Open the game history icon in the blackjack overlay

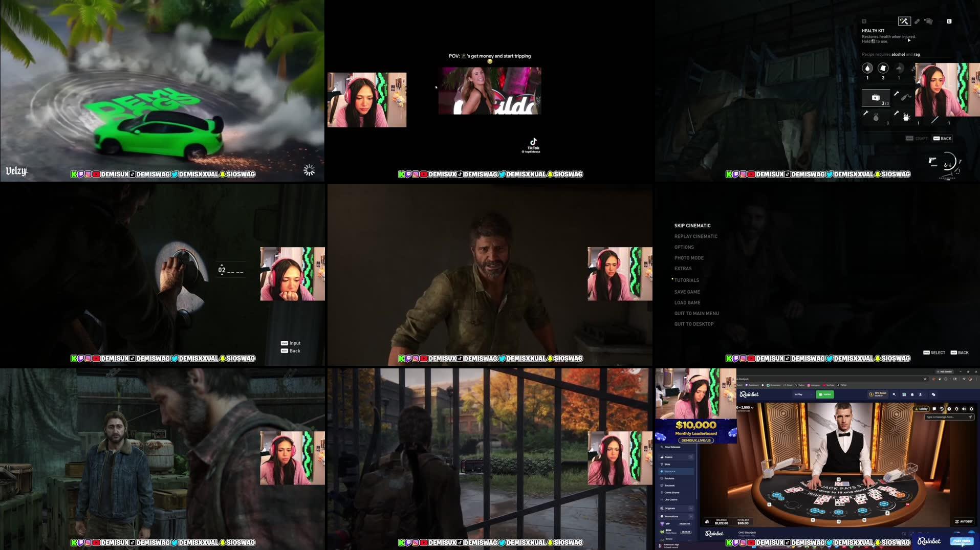click(x=942, y=409)
